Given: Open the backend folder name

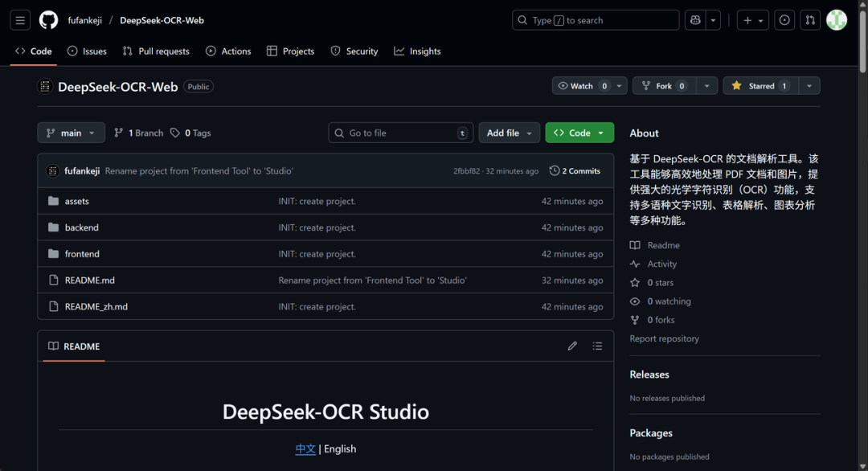Looking at the screenshot, I should [x=82, y=227].
